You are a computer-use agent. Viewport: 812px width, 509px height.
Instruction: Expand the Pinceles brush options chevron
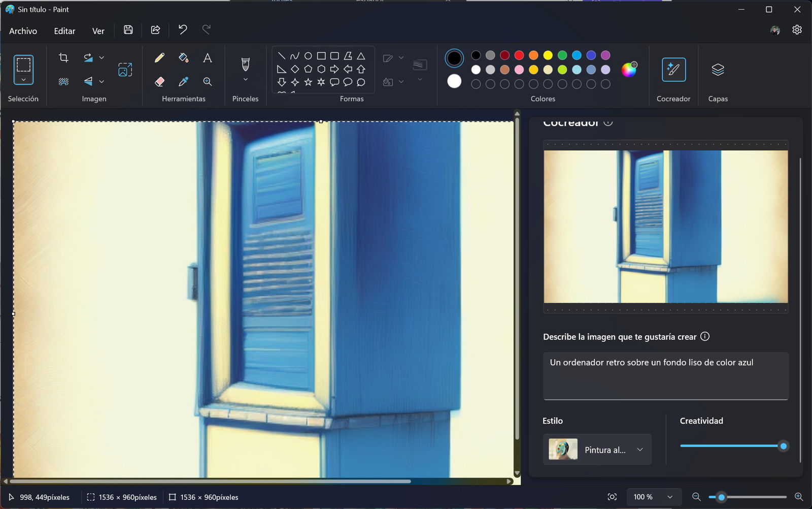(x=246, y=80)
